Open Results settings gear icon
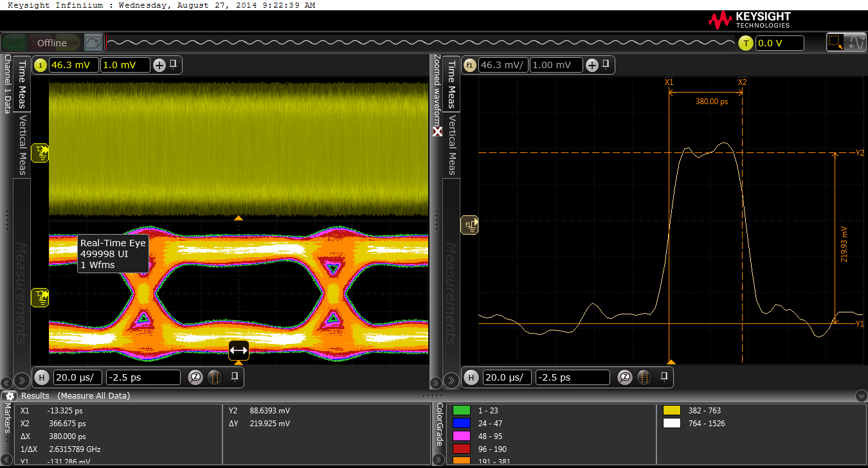The height and width of the screenshot is (468, 868). [x=10, y=396]
